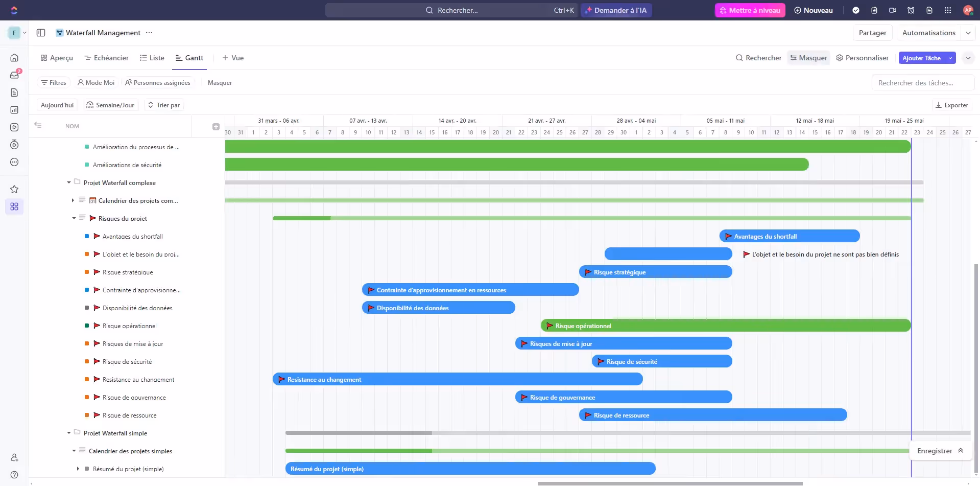Collapse all tasks icon beside the NOM header
Screen dimensions: 980x486
click(38, 125)
